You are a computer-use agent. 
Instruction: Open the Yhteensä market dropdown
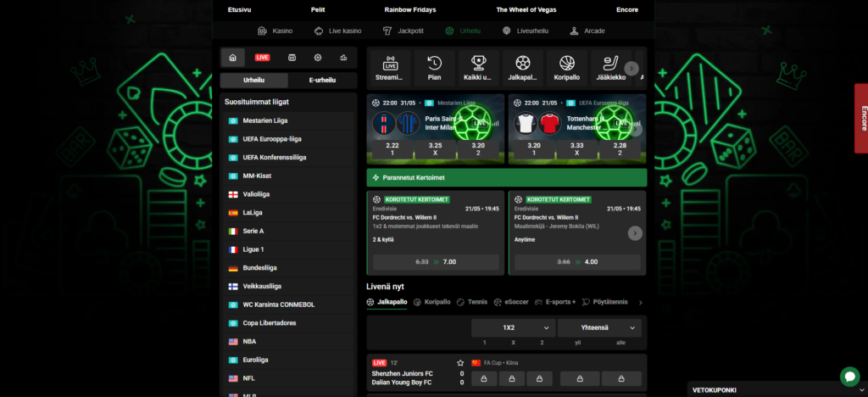point(599,327)
